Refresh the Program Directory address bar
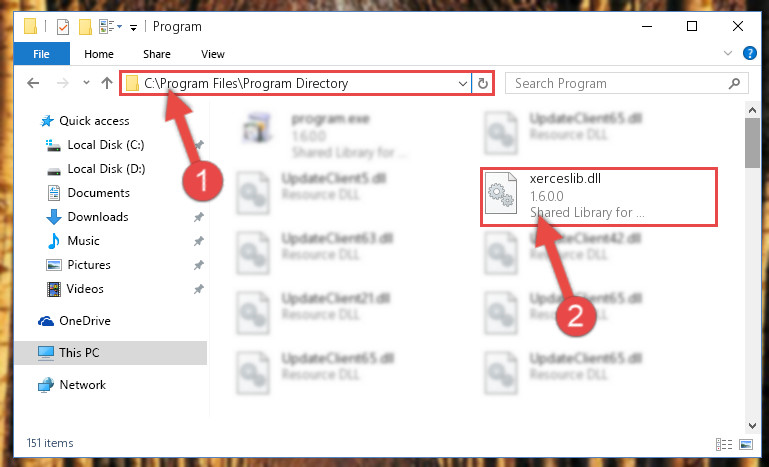 483,83
